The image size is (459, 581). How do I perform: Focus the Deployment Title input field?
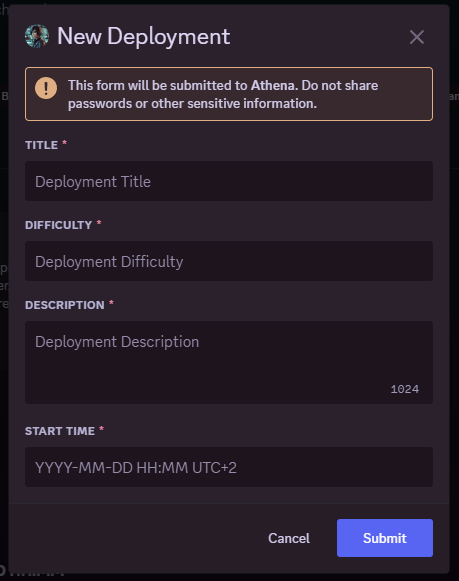tap(229, 181)
